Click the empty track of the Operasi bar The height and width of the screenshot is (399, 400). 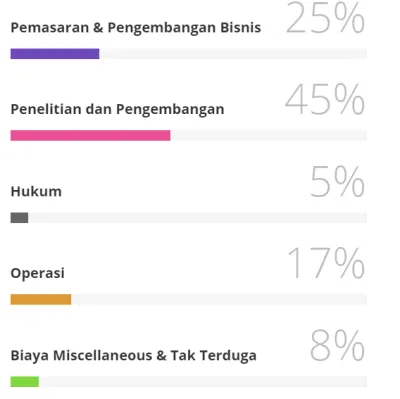[x=219, y=299]
